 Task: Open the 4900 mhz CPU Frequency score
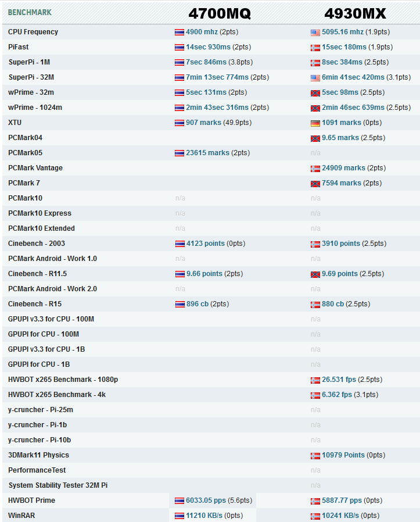[202, 32]
